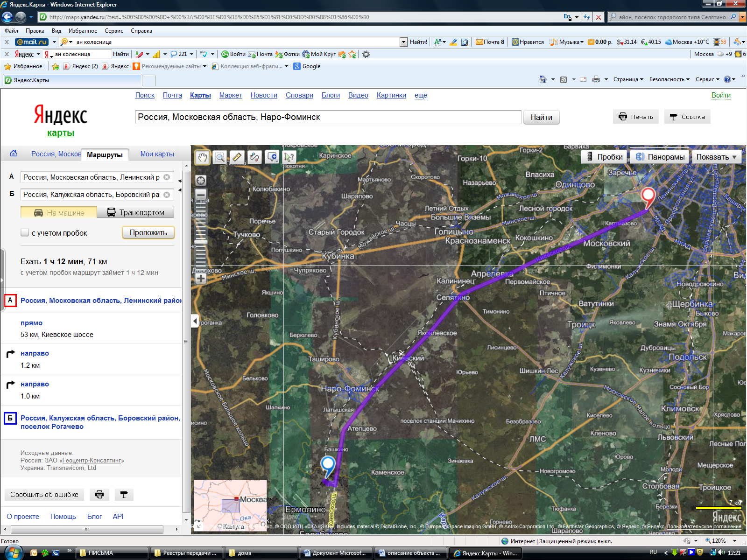
Task: Open Войти login link at top right
Action: [721, 95]
